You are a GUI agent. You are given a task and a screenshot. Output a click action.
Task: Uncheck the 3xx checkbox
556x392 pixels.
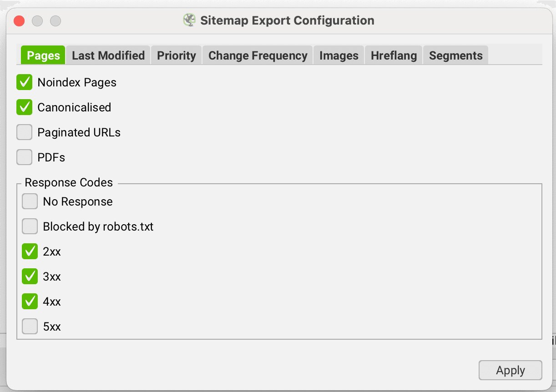pos(30,276)
